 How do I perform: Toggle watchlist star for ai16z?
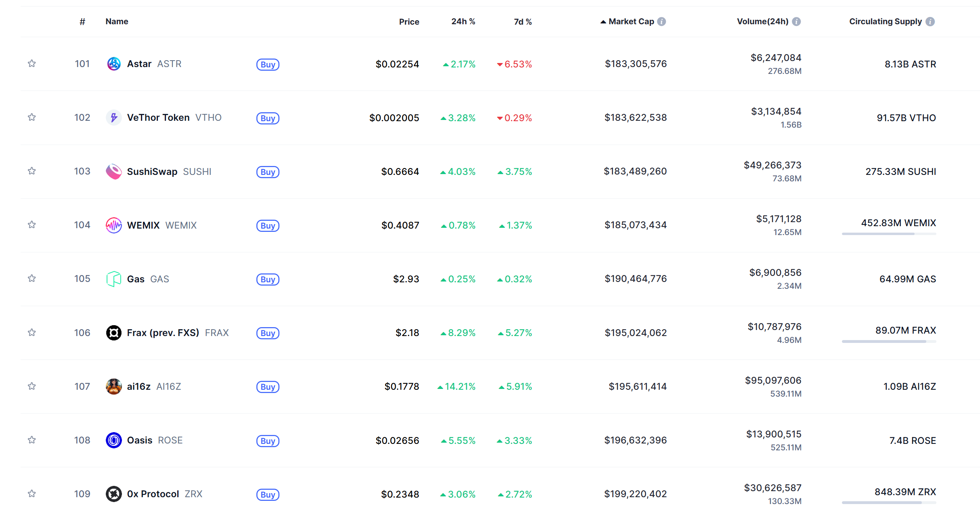(32, 386)
